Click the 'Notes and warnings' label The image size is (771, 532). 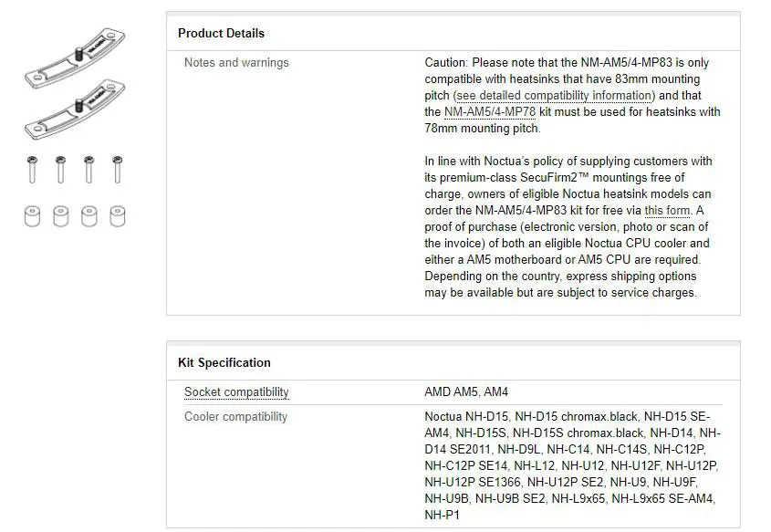pos(236,63)
